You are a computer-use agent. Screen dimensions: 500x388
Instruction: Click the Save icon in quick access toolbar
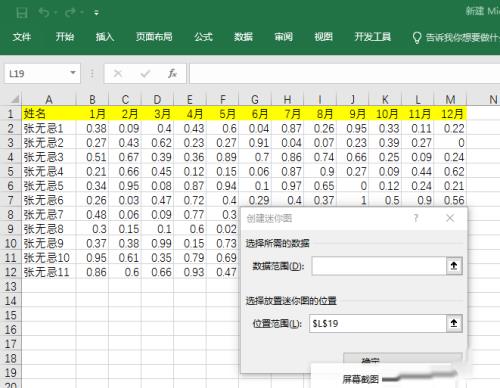coord(22,13)
